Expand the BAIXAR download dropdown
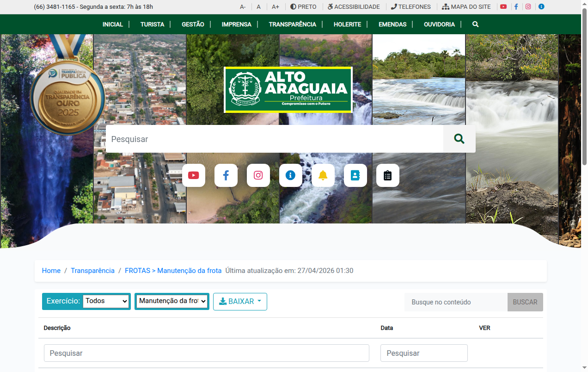 coord(240,301)
